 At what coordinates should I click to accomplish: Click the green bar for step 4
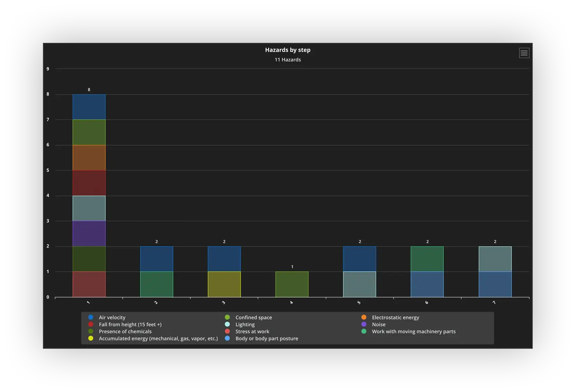point(292,284)
